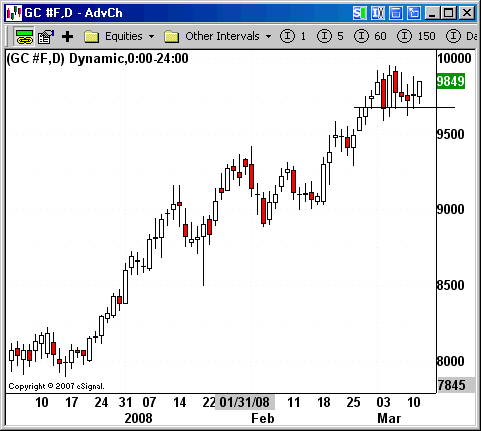
Task: Click the 24 date label on time axis
Action: (101, 402)
